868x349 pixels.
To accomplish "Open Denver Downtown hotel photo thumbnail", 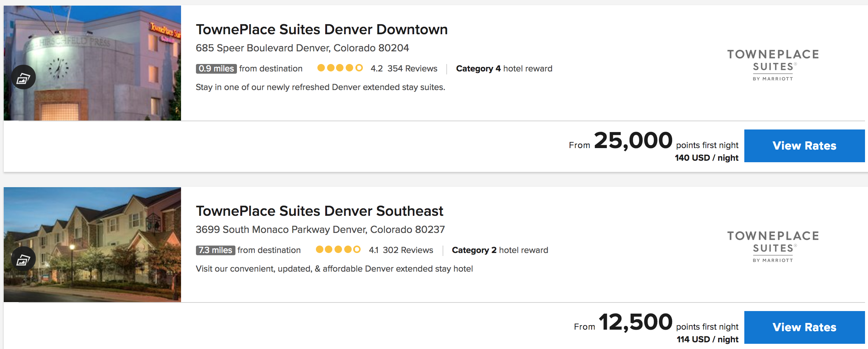I will coord(92,63).
